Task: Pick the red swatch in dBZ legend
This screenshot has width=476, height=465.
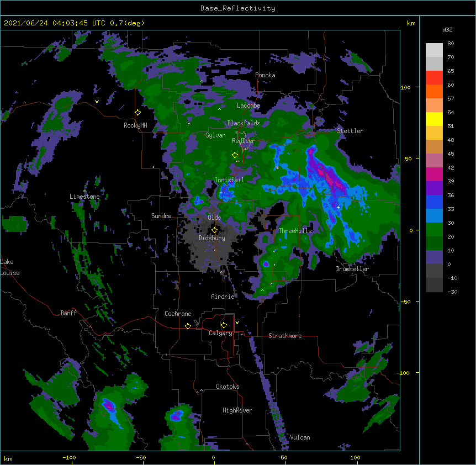Action: pos(434,77)
